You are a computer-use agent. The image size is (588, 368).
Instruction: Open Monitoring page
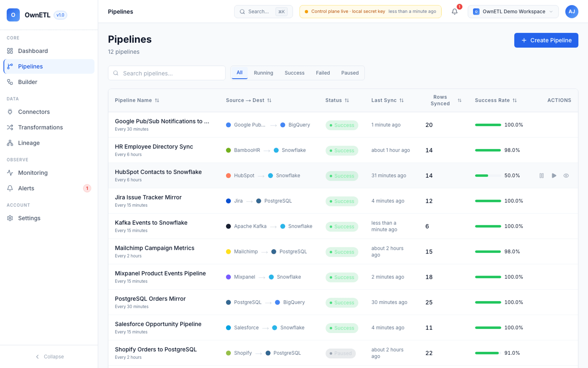tap(49, 173)
